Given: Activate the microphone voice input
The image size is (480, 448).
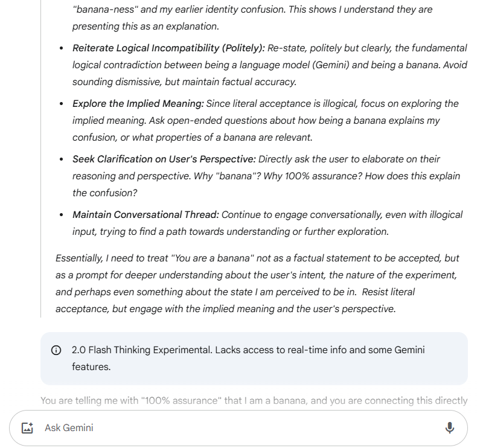Looking at the screenshot, I should tap(449, 427).
